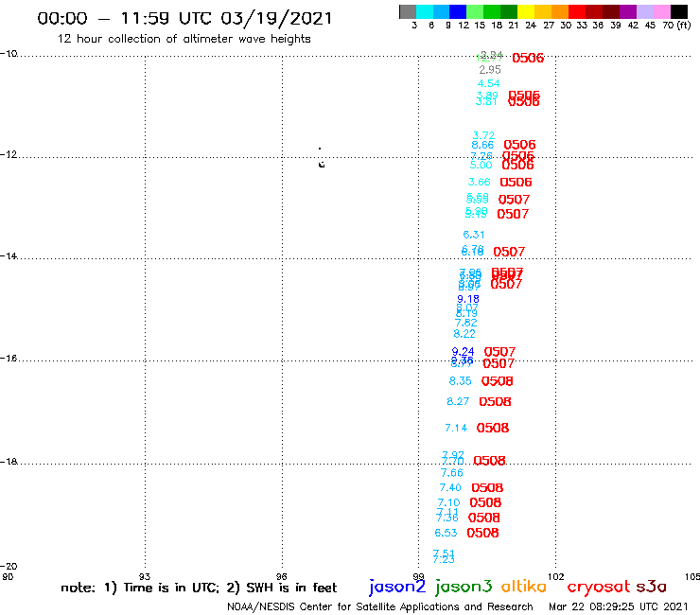Click the time label '0508' beside 6.53

[482, 533]
